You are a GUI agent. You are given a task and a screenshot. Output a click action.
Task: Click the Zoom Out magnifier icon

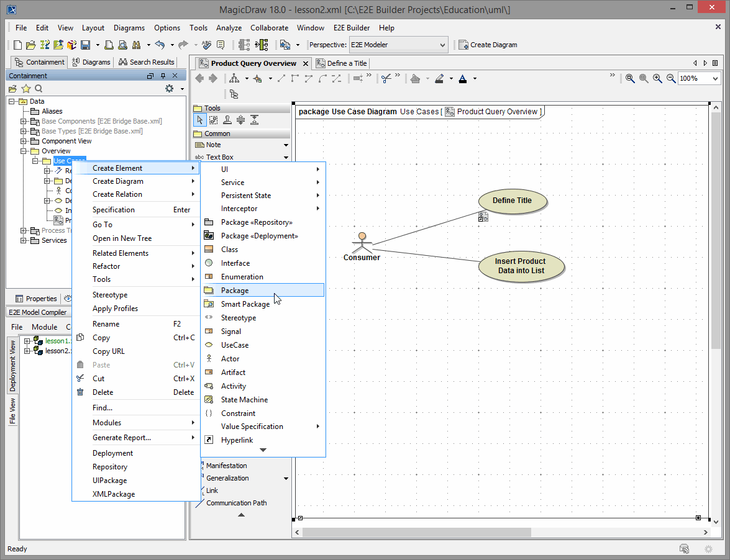(671, 79)
